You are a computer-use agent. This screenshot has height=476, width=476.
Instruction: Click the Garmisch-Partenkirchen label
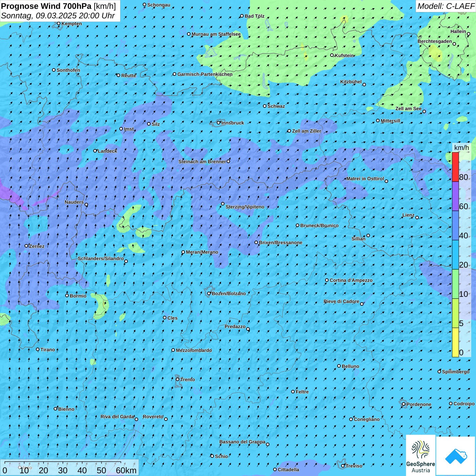click(x=205, y=74)
